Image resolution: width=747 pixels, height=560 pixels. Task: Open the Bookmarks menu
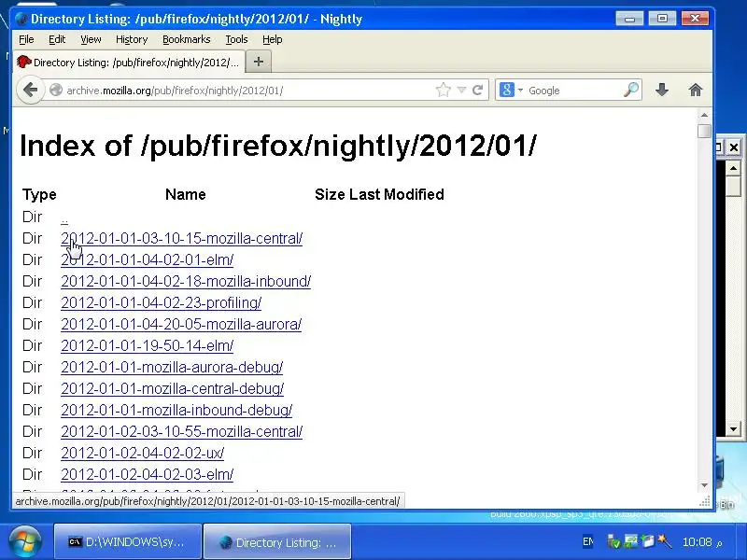pyautogui.click(x=186, y=39)
